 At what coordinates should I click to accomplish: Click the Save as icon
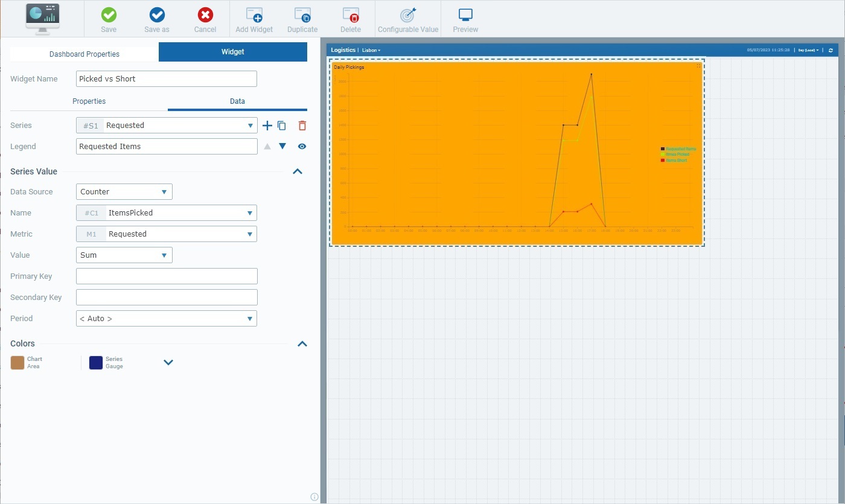[157, 16]
